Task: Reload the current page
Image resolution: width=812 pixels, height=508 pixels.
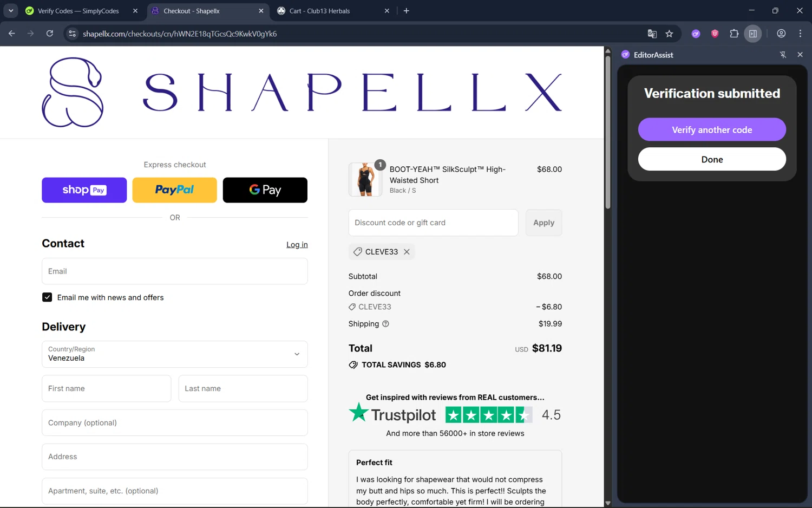Action: pyautogui.click(x=49, y=34)
